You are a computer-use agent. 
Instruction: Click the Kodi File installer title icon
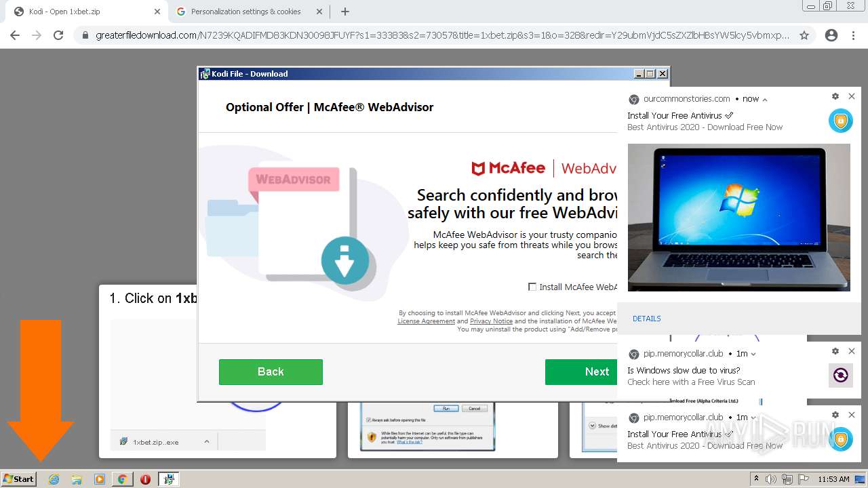(x=205, y=74)
